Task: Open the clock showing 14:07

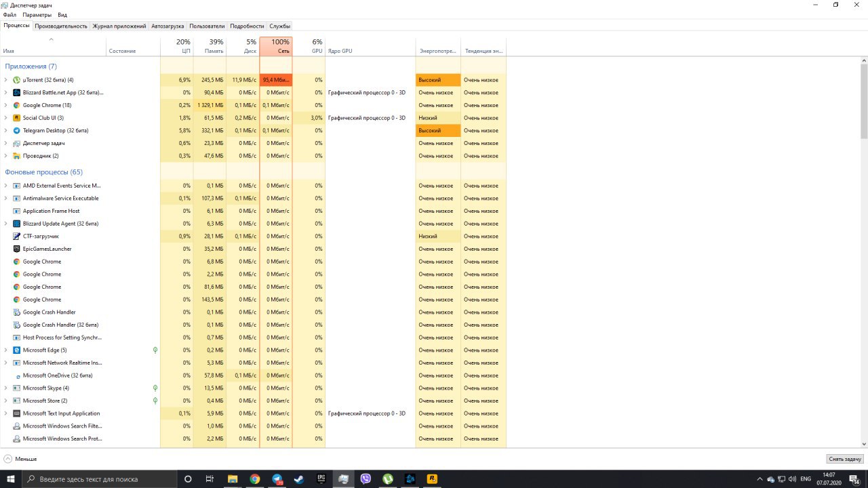Action: 830,479
